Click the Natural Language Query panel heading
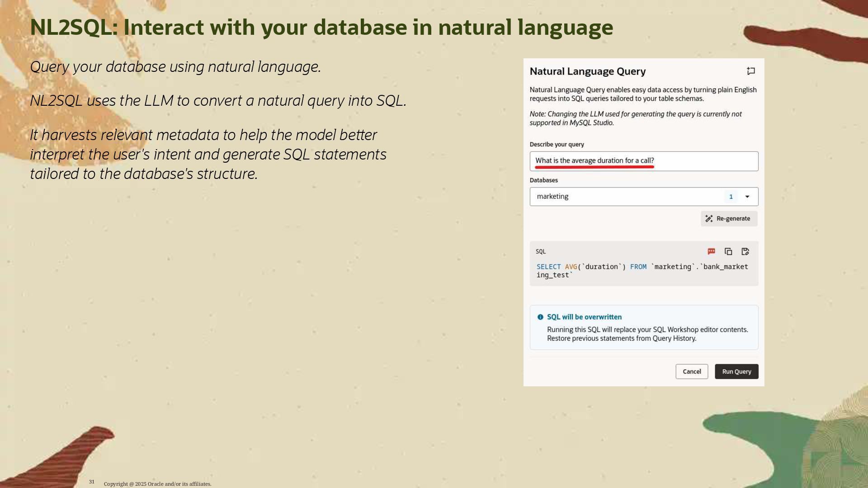The image size is (868, 488). click(x=587, y=71)
